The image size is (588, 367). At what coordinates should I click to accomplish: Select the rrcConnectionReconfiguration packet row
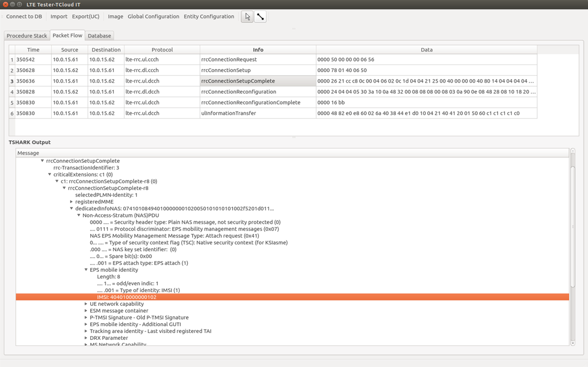tap(239, 92)
